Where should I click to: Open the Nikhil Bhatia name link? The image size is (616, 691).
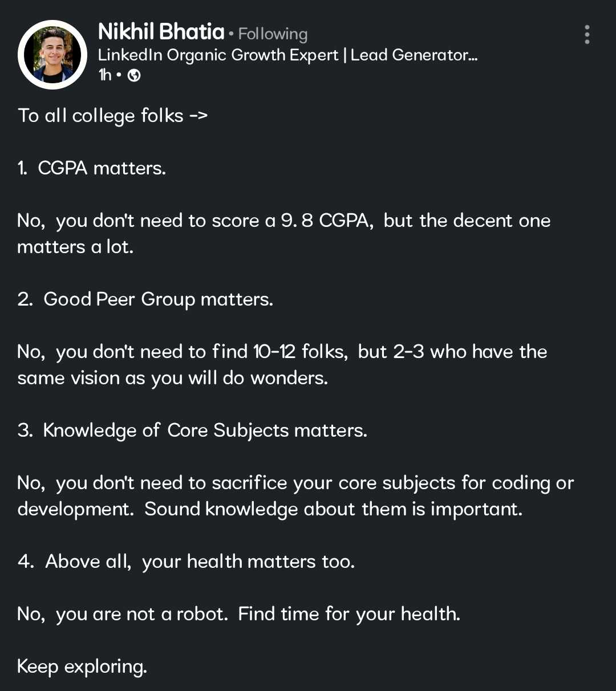tap(161, 32)
